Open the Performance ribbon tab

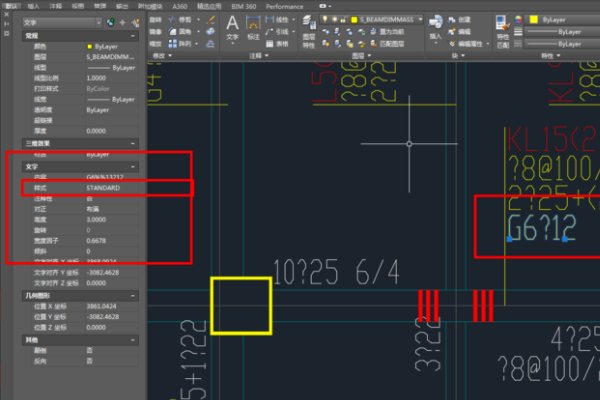(x=285, y=7)
